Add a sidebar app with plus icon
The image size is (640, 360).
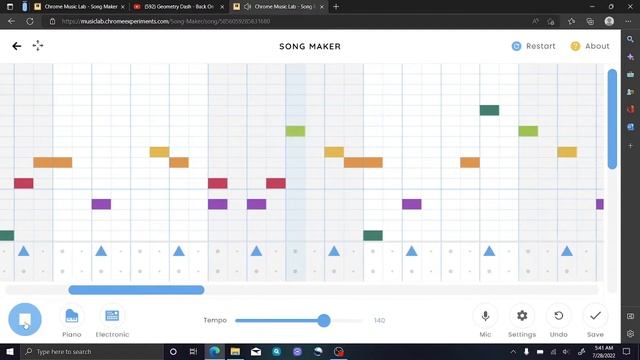pos(631,146)
